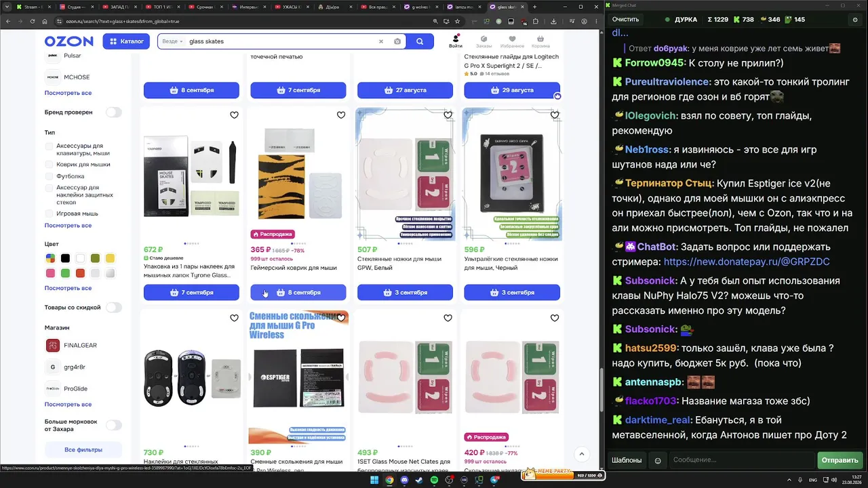The height and width of the screenshot is (488, 868).
Task: Favorite the 420 ₽ Распродажа product
Action: (555, 318)
